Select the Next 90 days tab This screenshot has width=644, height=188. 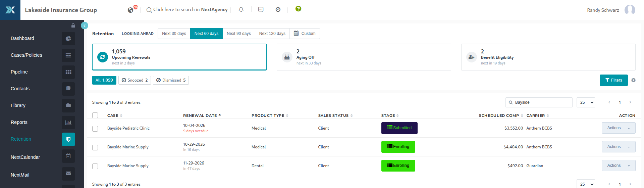[x=239, y=34]
